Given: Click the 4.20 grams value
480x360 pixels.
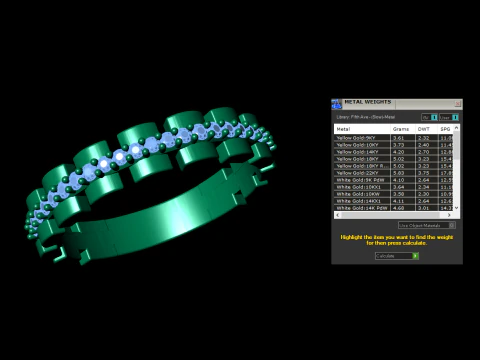Looking at the screenshot, I should pyautogui.click(x=399, y=152).
